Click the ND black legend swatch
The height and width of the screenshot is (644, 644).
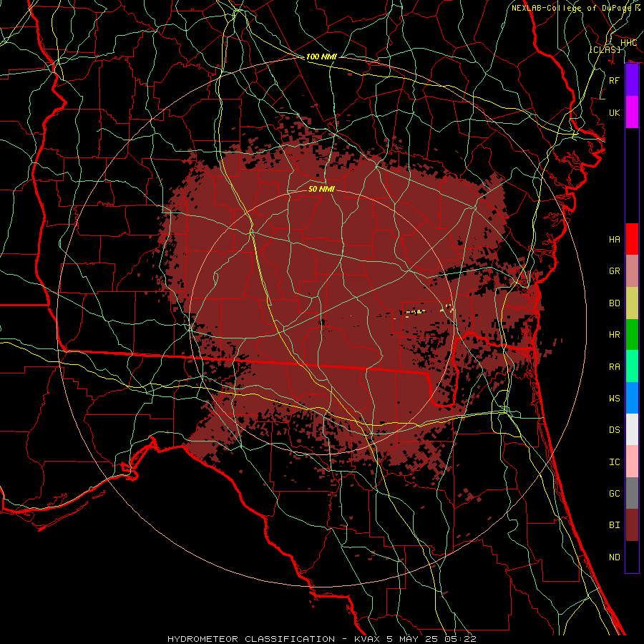coord(632,557)
